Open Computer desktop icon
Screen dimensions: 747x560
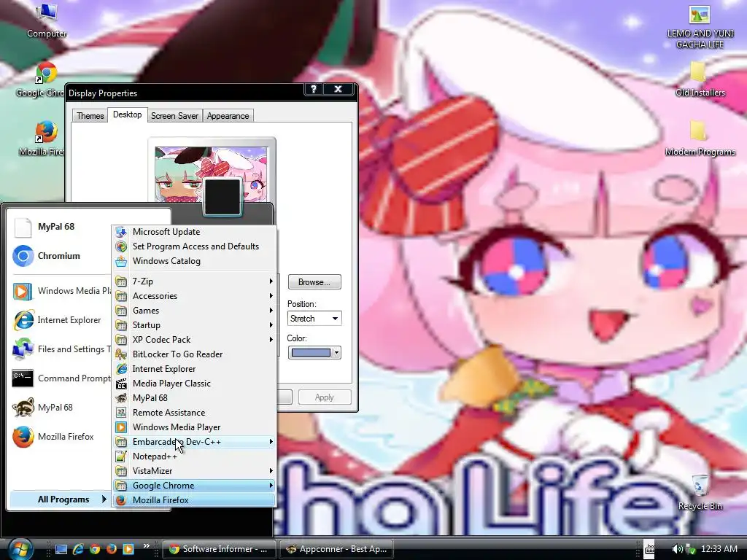pos(46,20)
